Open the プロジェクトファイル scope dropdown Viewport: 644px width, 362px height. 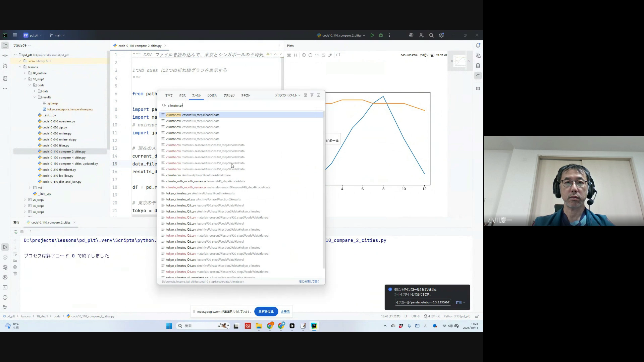pos(287,95)
